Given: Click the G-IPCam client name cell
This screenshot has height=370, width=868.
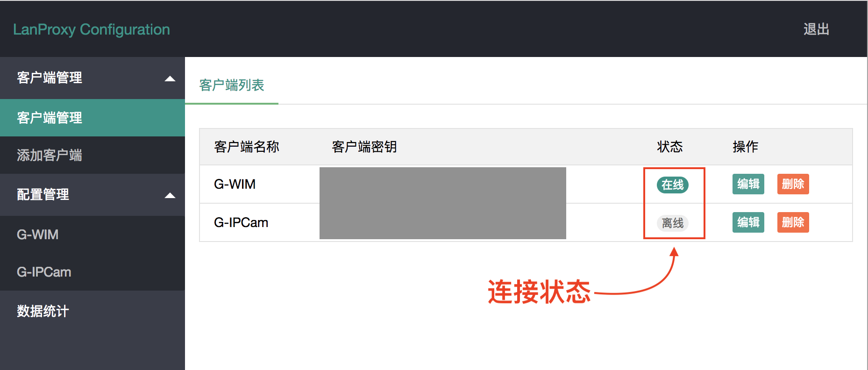Looking at the screenshot, I should (x=241, y=222).
